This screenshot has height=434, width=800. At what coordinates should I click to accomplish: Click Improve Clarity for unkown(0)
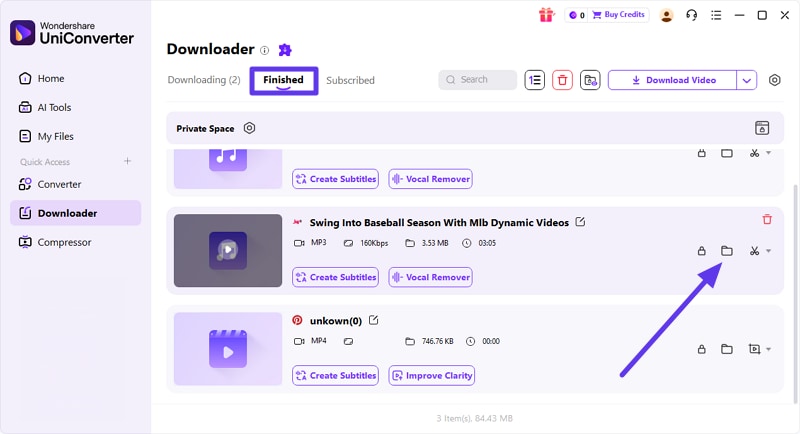(x=432, y=376)
